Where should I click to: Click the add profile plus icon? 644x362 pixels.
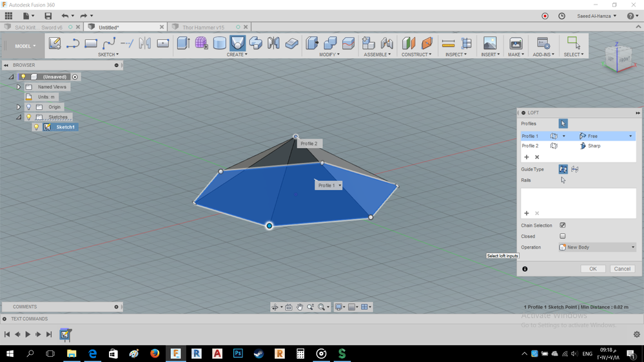point(527,157)
